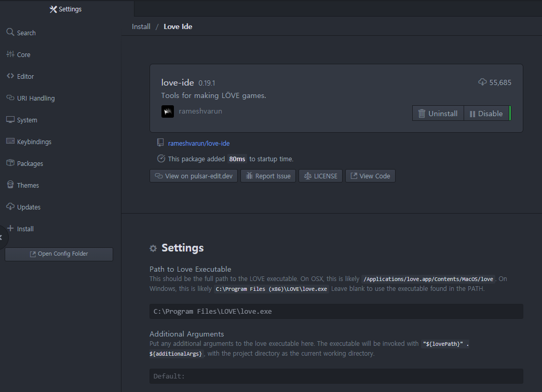Click the Report Issue button
This screenshot has height=392, width=542.
point(268,176)
